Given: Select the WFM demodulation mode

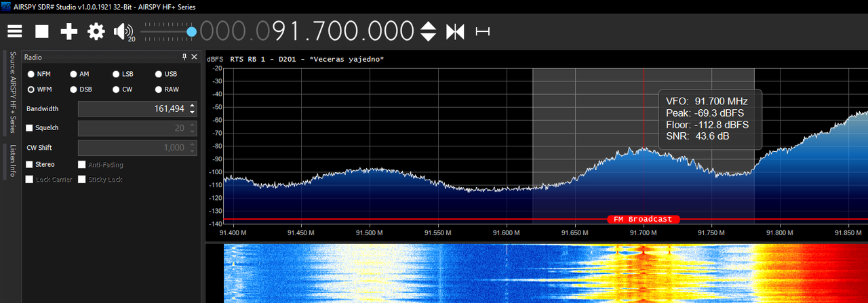Looking at the screenshot, I should click(39, 89).
